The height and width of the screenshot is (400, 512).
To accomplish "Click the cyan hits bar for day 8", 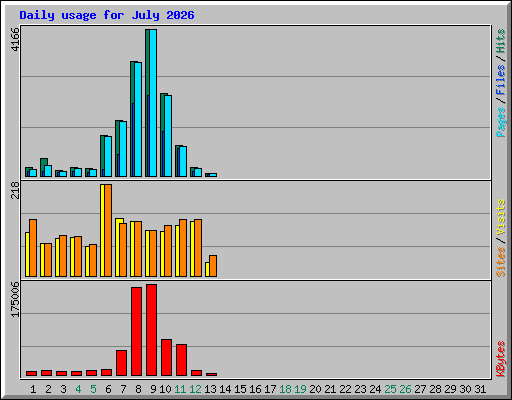I will tap(138, 119).
